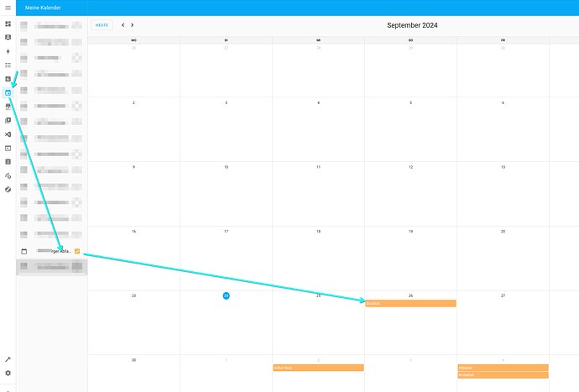This screenshot has height=392, width=579.
Task: Open the Restabfall calendar event
Action: click(x=503, y=375)
